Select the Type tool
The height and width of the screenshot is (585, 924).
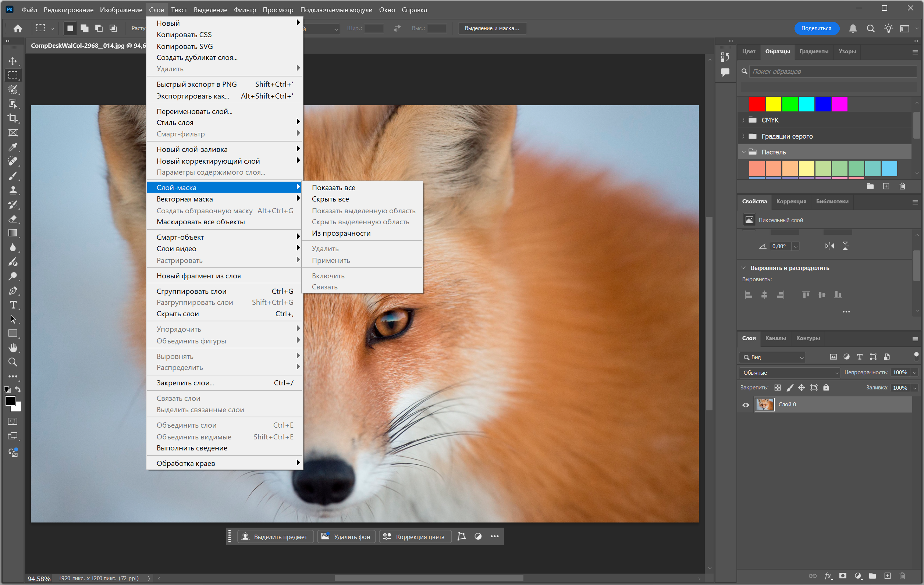point(13,305)
